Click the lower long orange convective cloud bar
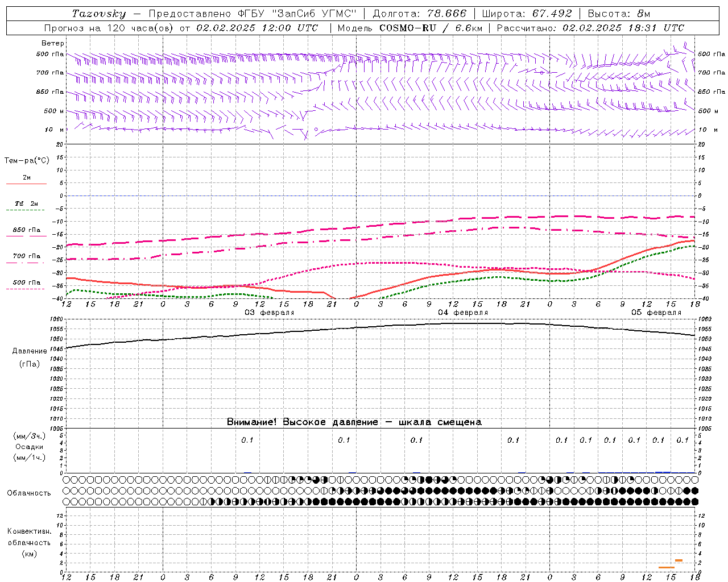728x582 pixels. 666,567
